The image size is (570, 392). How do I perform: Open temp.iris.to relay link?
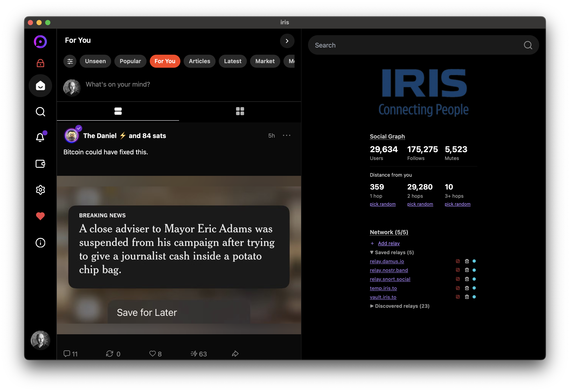(x=383, y=288)
